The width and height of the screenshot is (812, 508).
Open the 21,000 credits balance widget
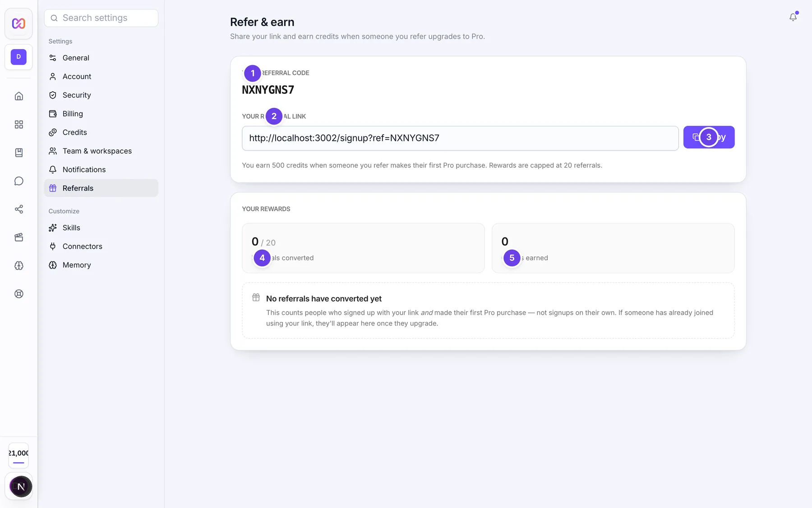18,456
